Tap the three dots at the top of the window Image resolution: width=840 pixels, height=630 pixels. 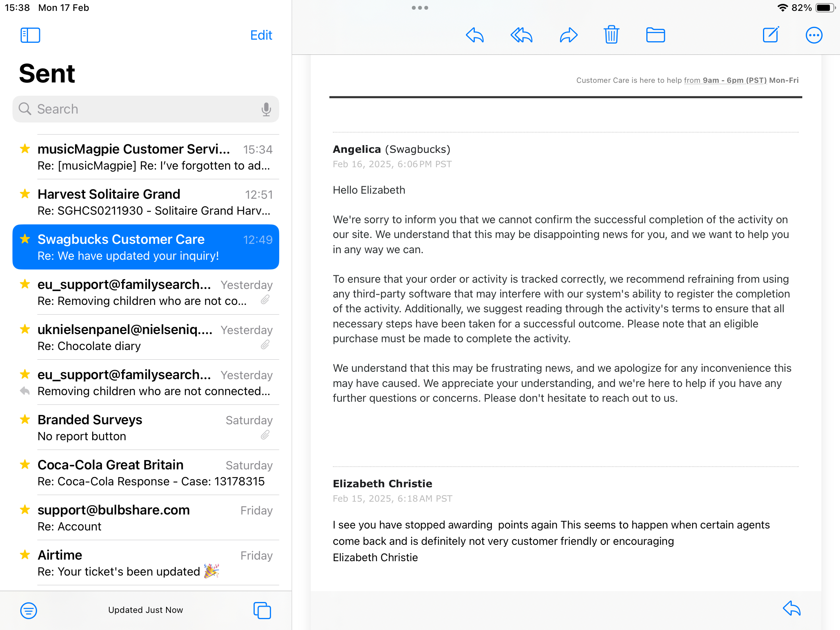click(x=420, y=8)
